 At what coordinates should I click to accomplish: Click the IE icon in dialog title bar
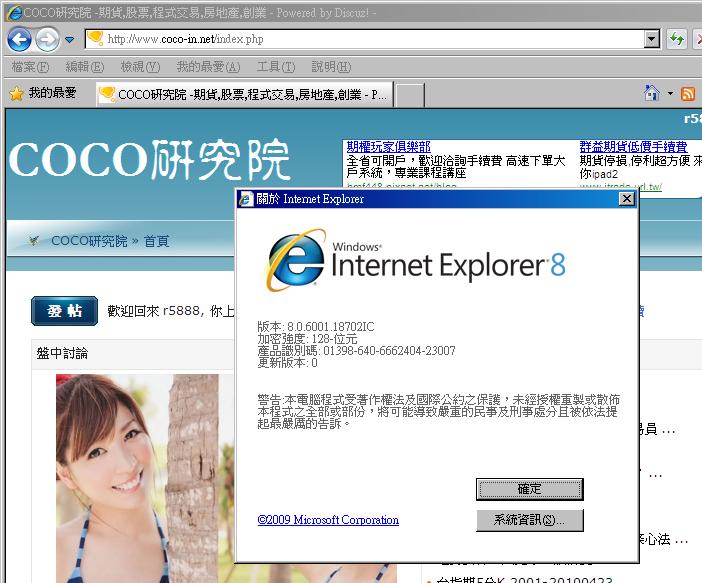[245, 199]
